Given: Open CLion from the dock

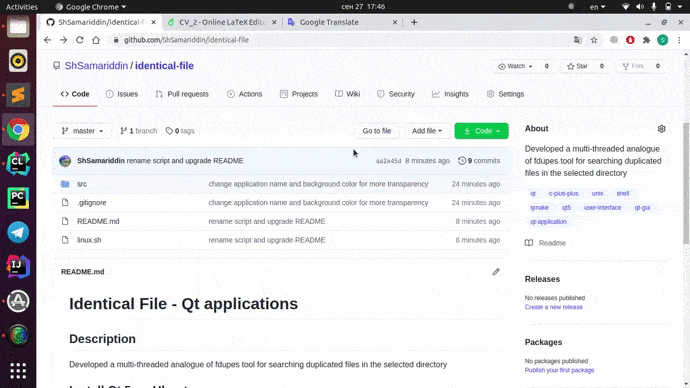Looking at the screenshot, I should (18, 164).
